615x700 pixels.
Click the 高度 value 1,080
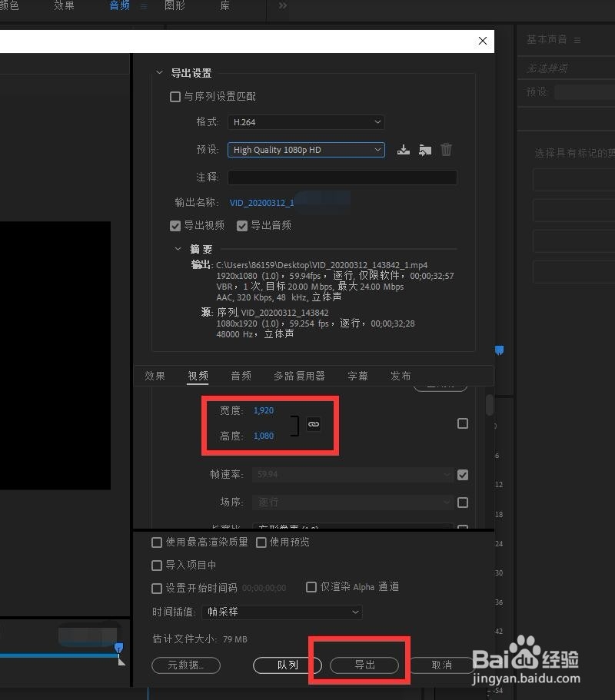click(x=264, y=436)
